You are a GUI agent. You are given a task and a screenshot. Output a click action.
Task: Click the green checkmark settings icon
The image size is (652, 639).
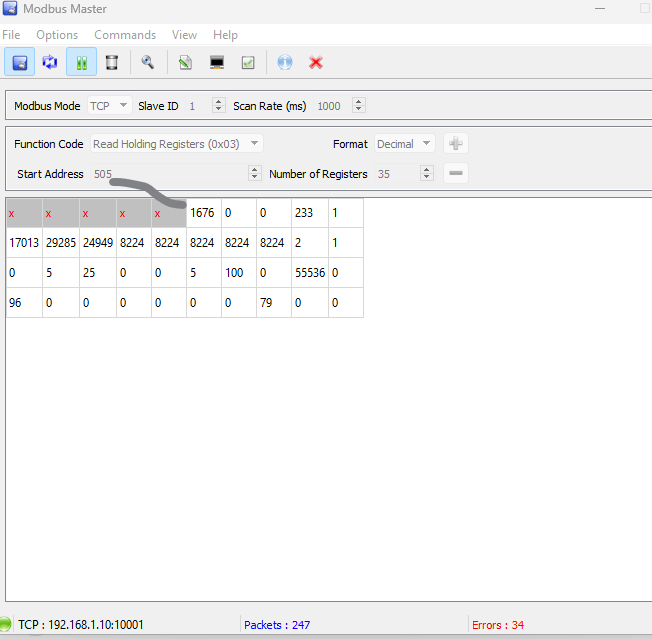(248, 62)
